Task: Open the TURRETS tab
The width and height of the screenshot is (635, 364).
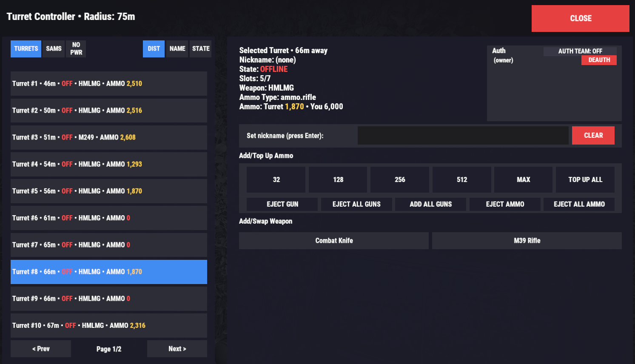Action: 26,49
